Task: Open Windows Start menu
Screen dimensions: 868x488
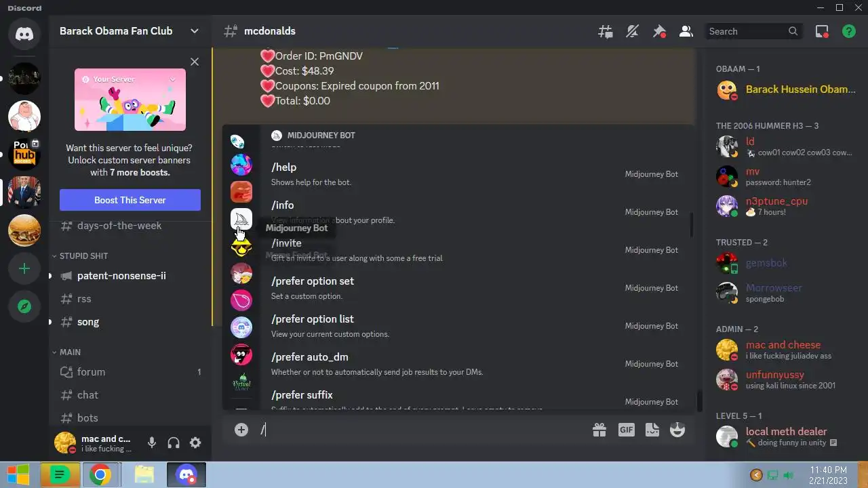Action: click(x=18, y=475)
